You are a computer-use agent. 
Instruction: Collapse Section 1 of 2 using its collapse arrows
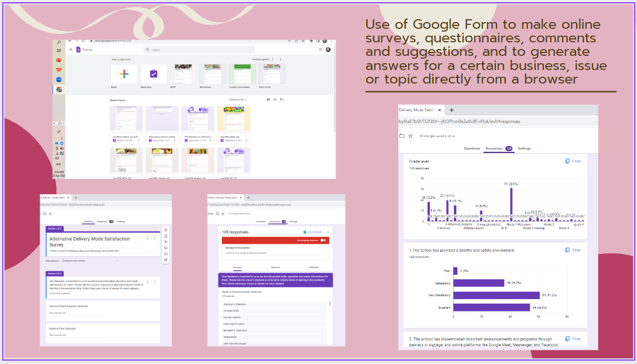coord(147,239)
